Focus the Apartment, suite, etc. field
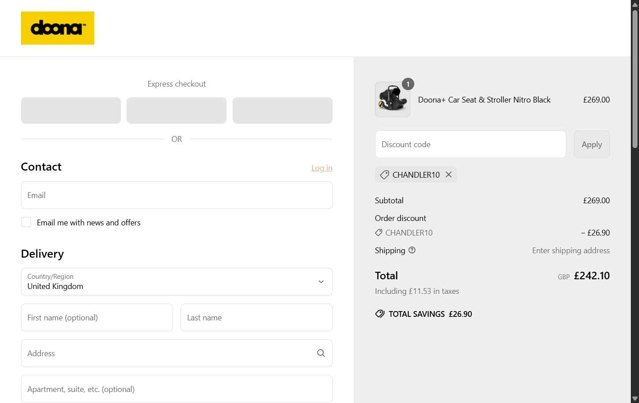The height and width of the screenshot is (403, 639). 176,389
